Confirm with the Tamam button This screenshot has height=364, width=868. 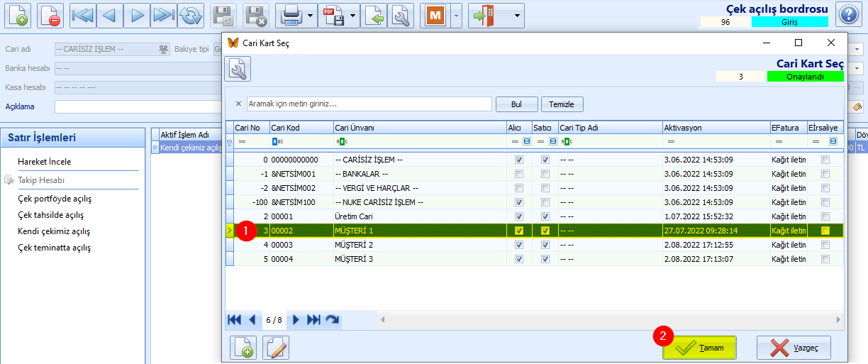click(699, 348)
